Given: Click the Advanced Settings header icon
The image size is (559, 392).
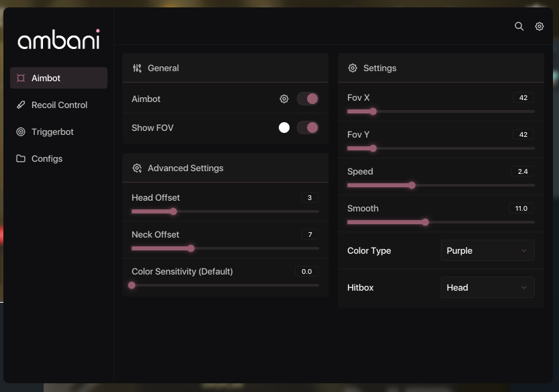Looking at the screenshot, I should 137,168.
